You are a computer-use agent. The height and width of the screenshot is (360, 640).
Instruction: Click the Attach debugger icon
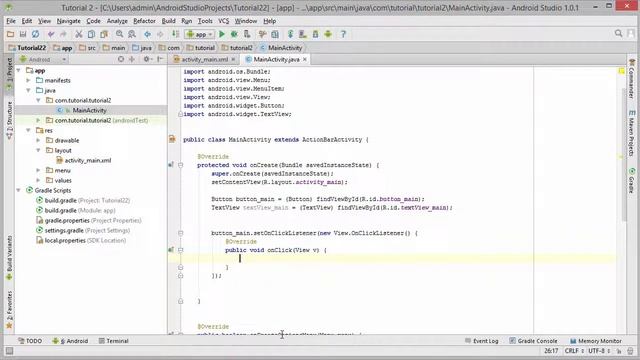tap(247, 34)
